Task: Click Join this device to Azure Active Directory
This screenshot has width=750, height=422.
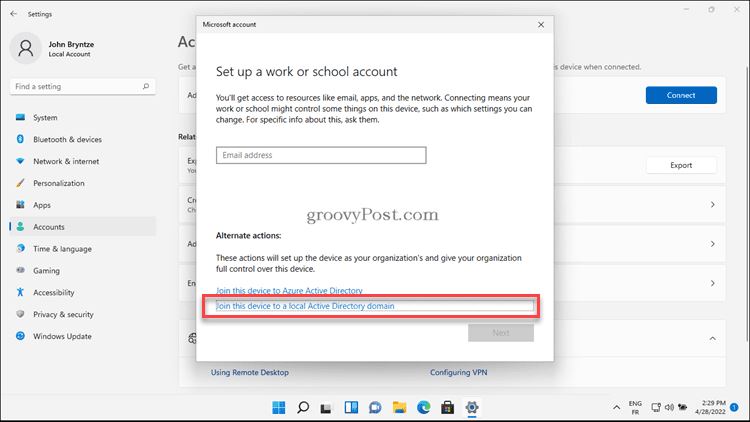Action: (289, 290)
